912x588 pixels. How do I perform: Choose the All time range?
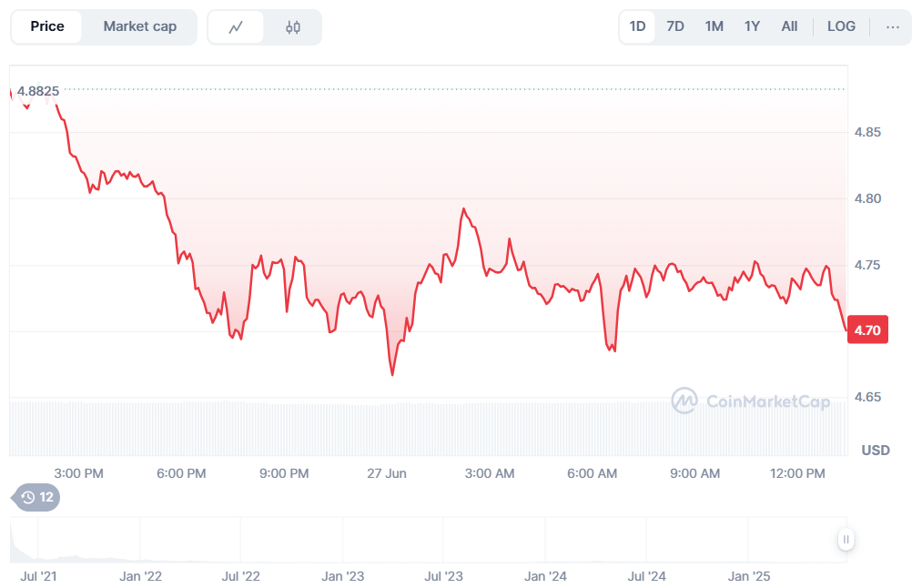coord(789,26)
